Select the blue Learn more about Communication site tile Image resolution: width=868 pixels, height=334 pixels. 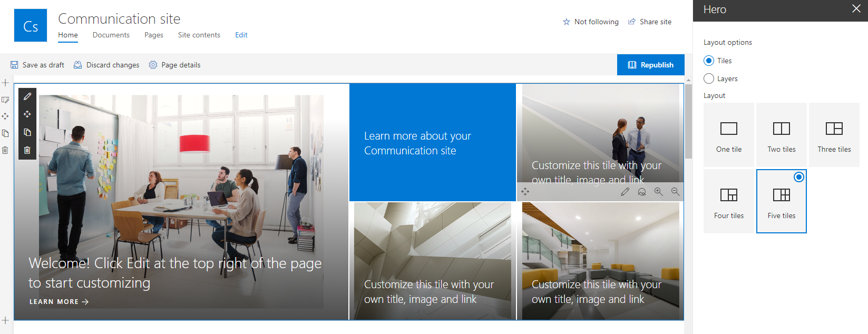coord(433,143)
